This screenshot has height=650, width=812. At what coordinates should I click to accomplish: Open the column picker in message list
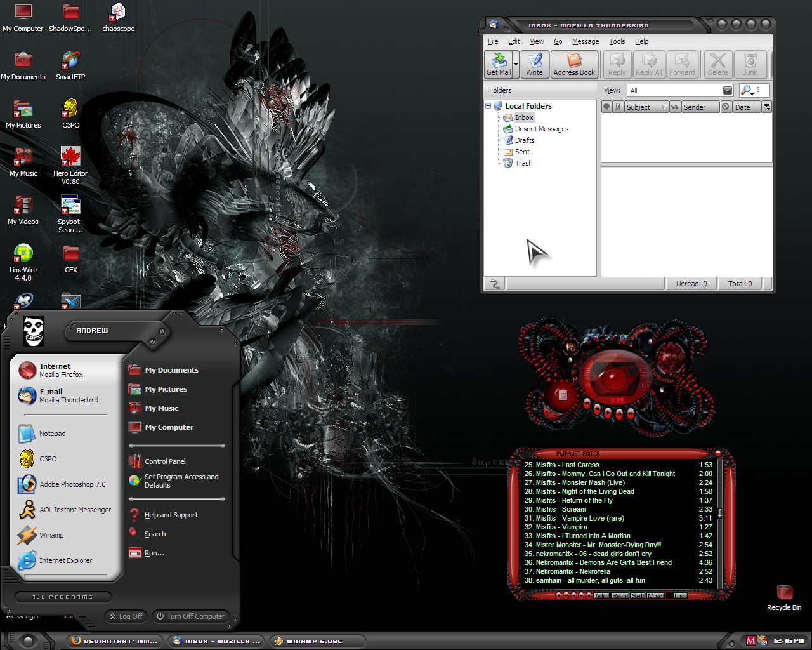[767, 107]
